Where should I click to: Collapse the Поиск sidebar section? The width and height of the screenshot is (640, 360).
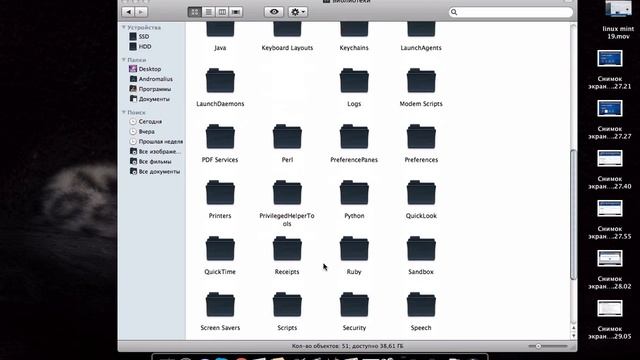[124, 112]
